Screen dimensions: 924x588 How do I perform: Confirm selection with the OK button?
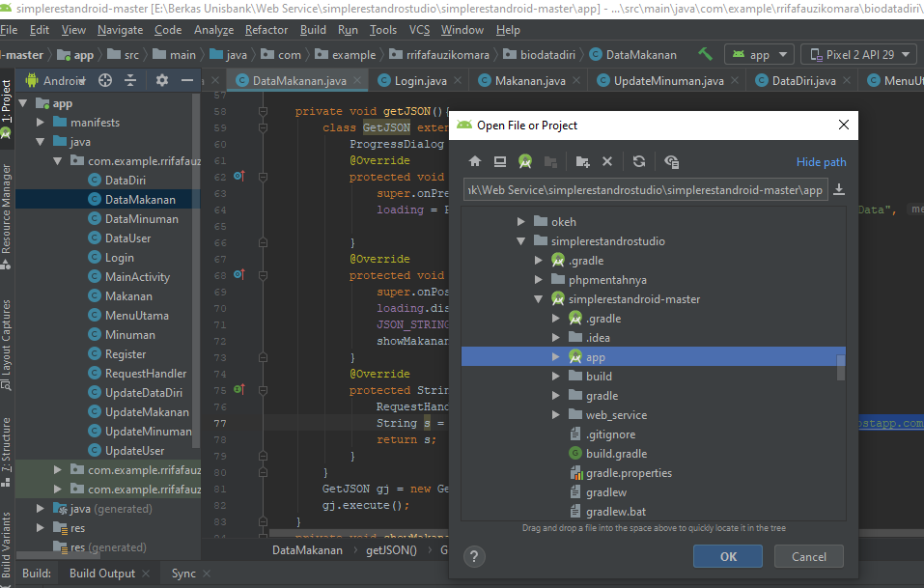point(727,556)
